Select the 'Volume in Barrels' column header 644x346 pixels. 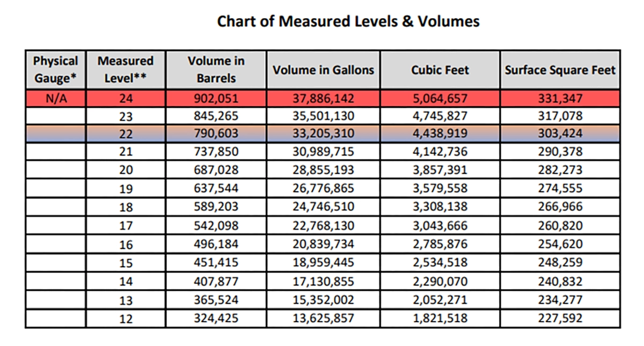[216, 70]
